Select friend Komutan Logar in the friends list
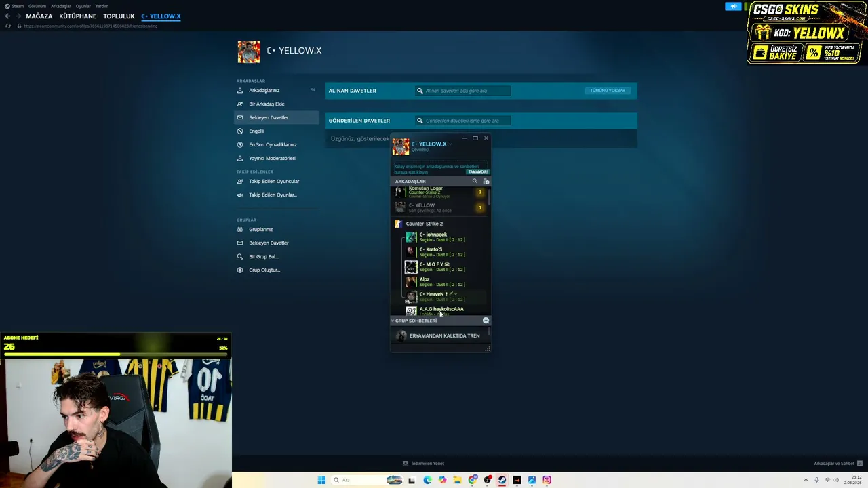Image resolution: width=868 pixels, height=488 pixels. click(439, 192)
